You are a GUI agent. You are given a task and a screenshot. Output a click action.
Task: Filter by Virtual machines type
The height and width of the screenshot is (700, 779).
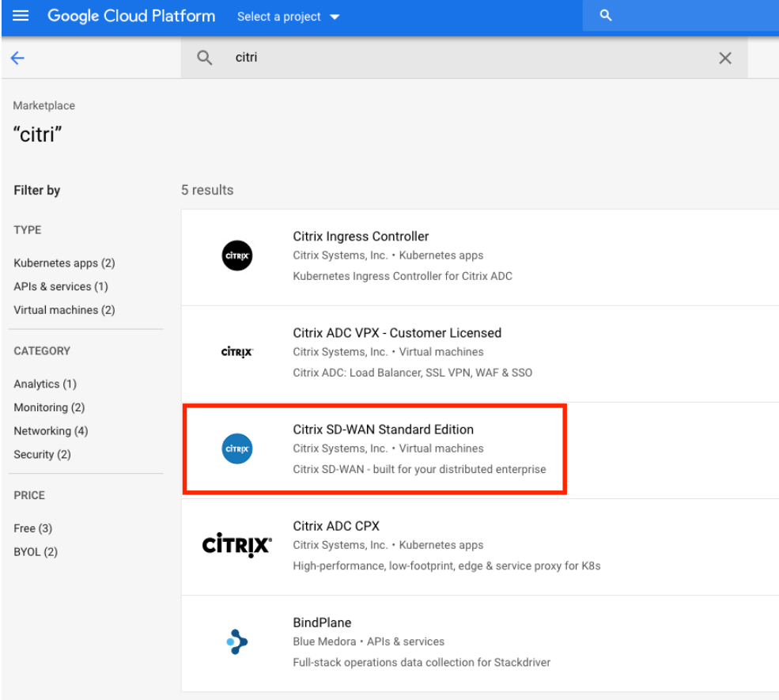(64, 310)
